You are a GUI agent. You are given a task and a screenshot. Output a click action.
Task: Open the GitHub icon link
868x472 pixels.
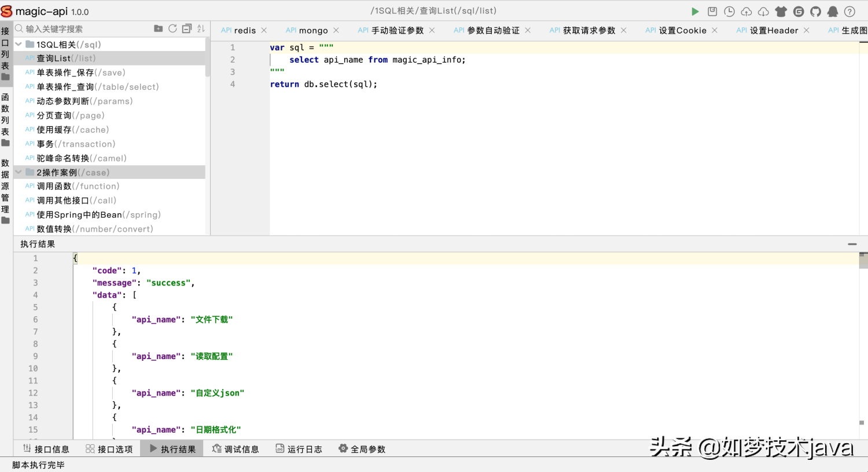pos(815,12)
